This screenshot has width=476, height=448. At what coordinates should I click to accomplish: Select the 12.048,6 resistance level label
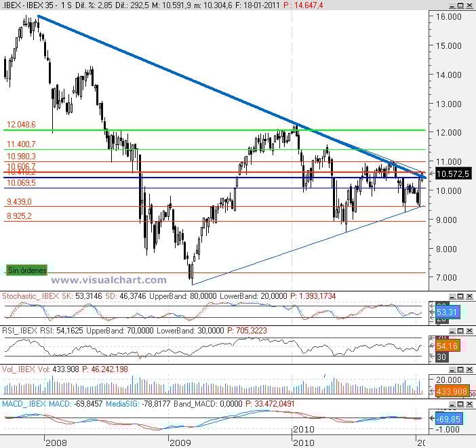click(x=21, y=124)
